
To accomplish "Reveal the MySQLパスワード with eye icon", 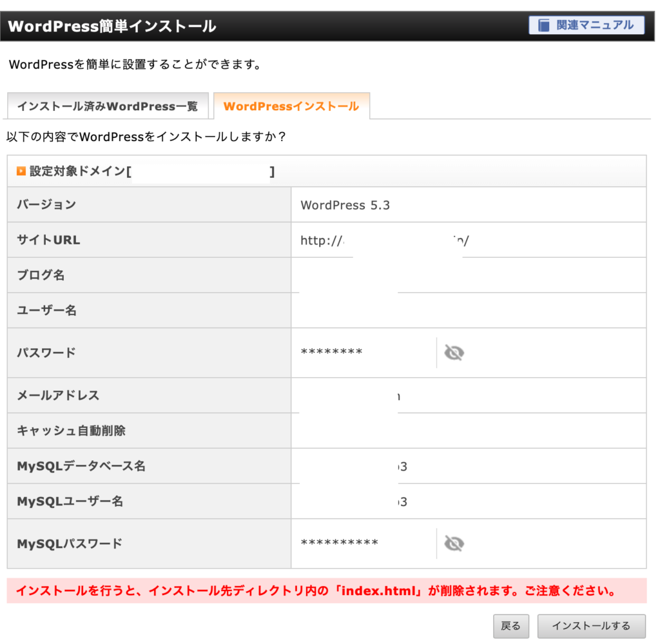I will coord(454,543).
